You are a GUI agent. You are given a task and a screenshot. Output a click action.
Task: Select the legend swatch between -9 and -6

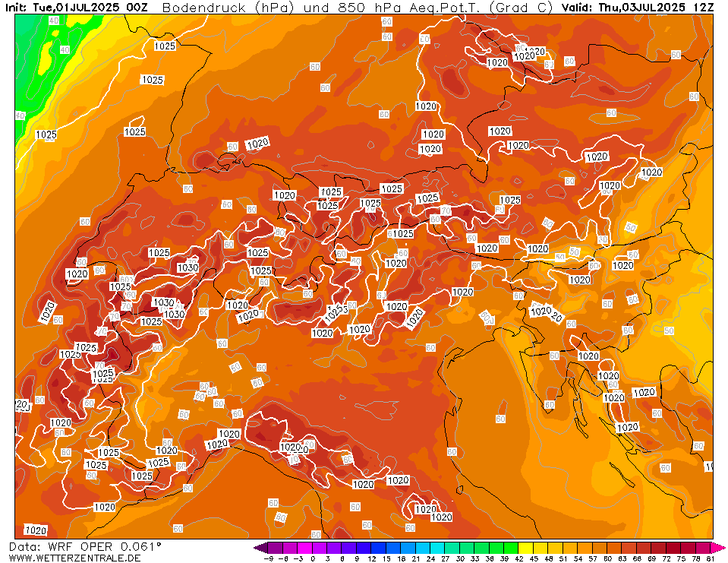point(275,548)
